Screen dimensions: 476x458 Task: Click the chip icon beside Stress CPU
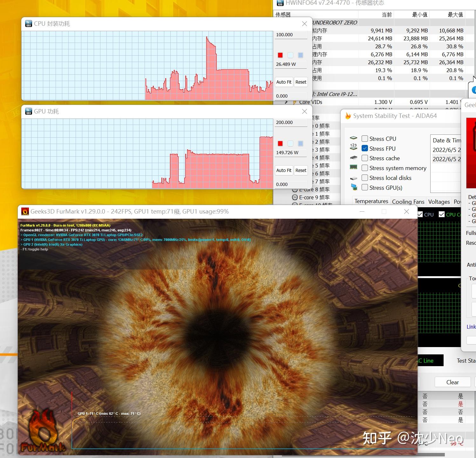[x=354, y=138]
